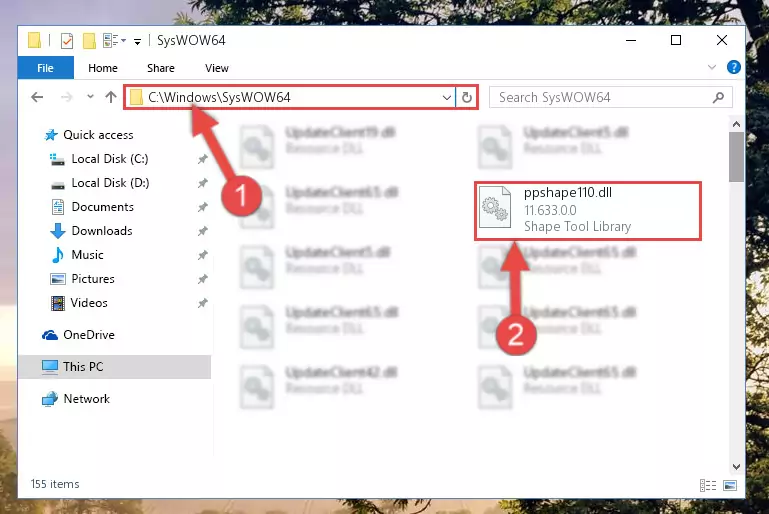
Task: Open Help with the question mark icon
Action: point(734,67)
